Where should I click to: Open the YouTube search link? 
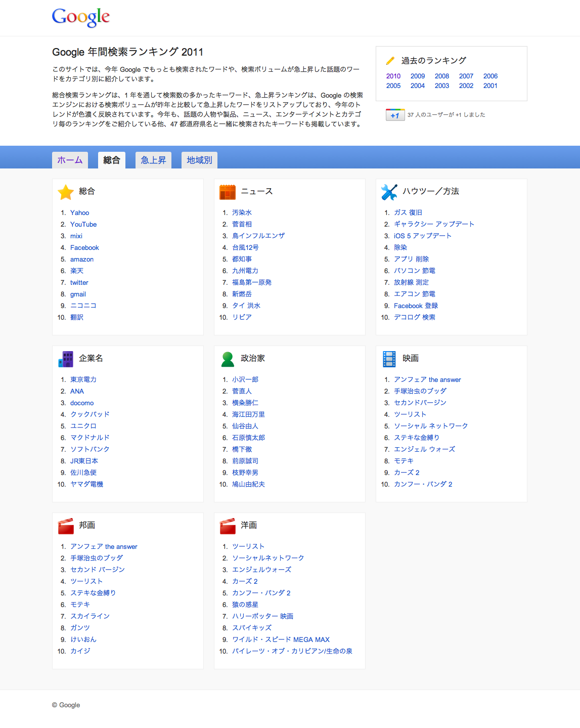[83, 225]
